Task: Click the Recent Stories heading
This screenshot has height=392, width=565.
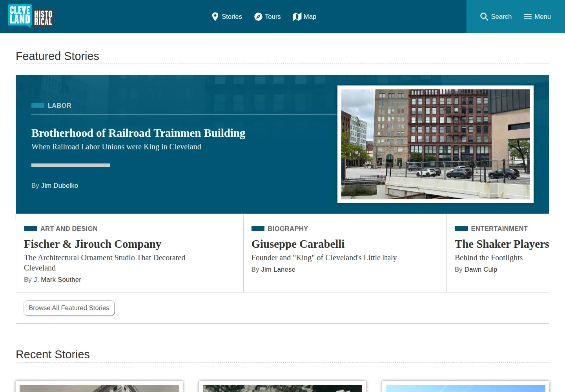Action: pos(53,354)
